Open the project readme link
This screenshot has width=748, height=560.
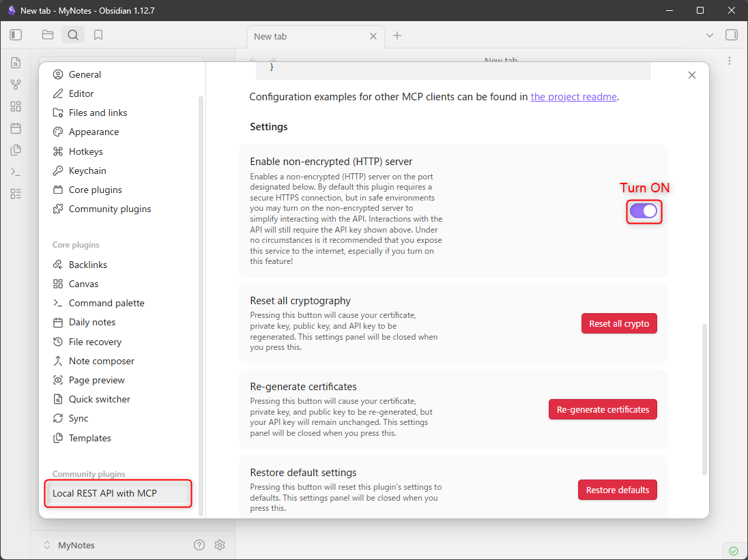[574, 97]
